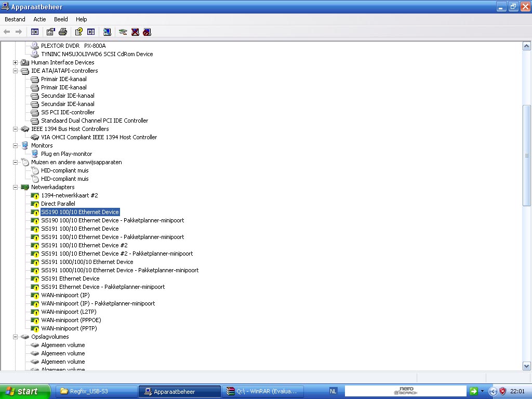Click the show/hide console tree toolbar icon
532x399 pixels.
point(35,32)
